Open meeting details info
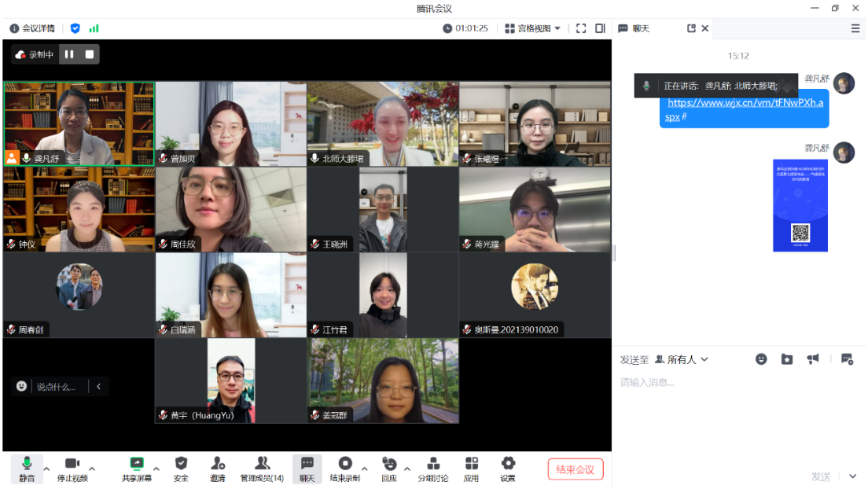Screen dimensions: 868x489 [x=32, y=28]
